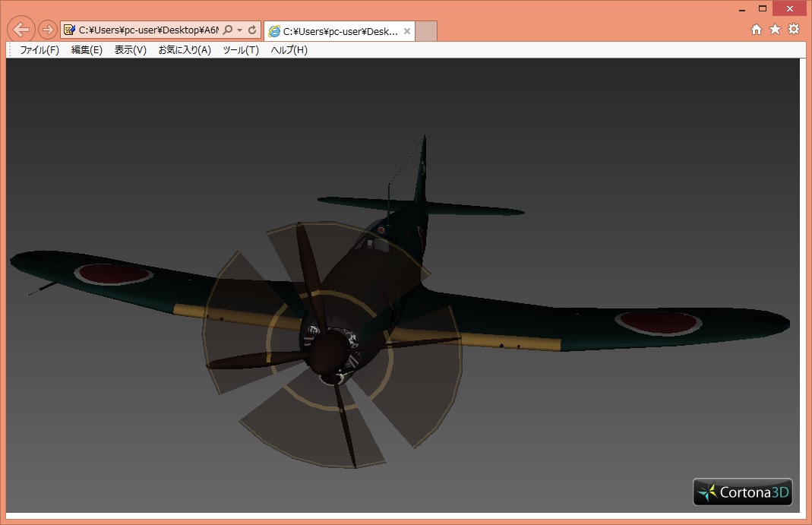Open the 表示(V) menu
The height and width of the screenshot is (525, 812).
(x=130, y=50)
